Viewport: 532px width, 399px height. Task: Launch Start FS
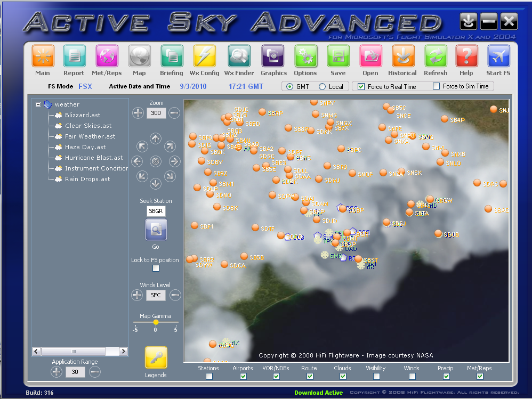498,56
